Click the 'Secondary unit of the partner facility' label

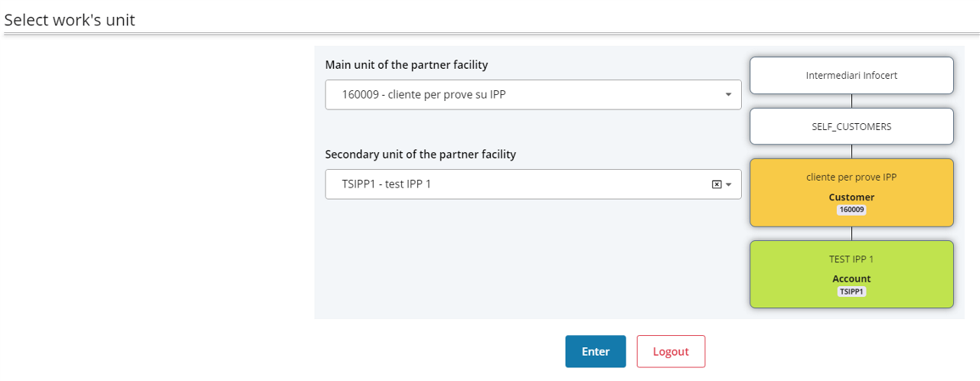(x=420, y=155)
